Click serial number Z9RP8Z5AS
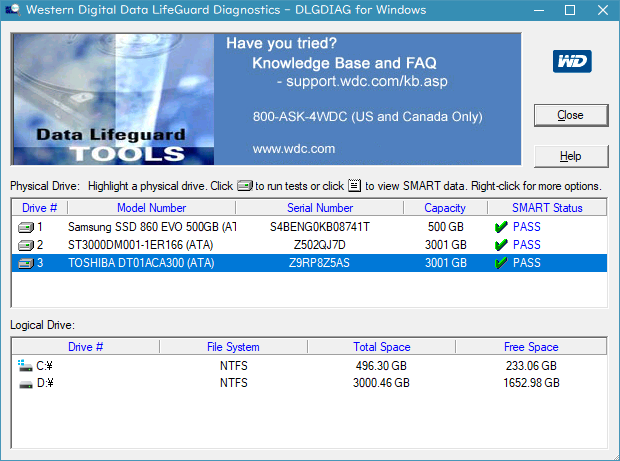This screenshot has width=620, height=461. coord(319,263)
